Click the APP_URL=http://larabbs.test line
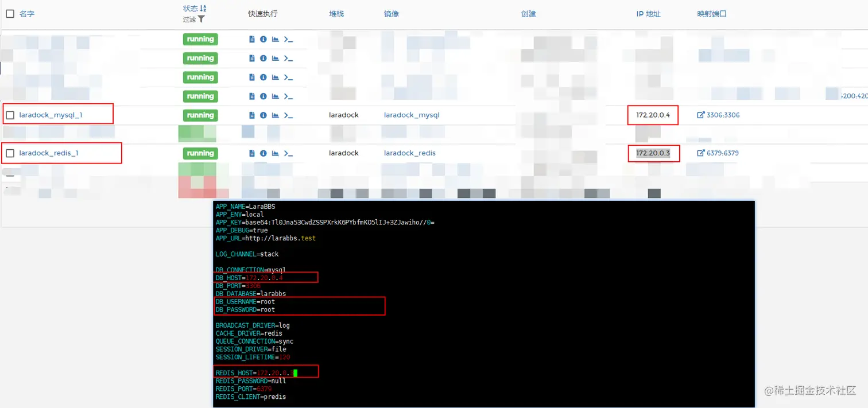The image size is (868, 408). pyautogui.click(x=266, y=238)
